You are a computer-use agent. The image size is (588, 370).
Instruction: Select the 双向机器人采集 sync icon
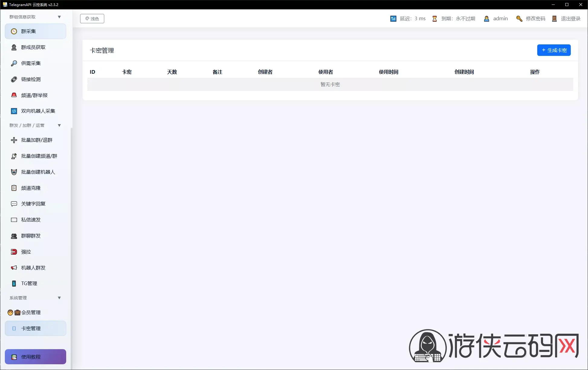coord(14,111)
